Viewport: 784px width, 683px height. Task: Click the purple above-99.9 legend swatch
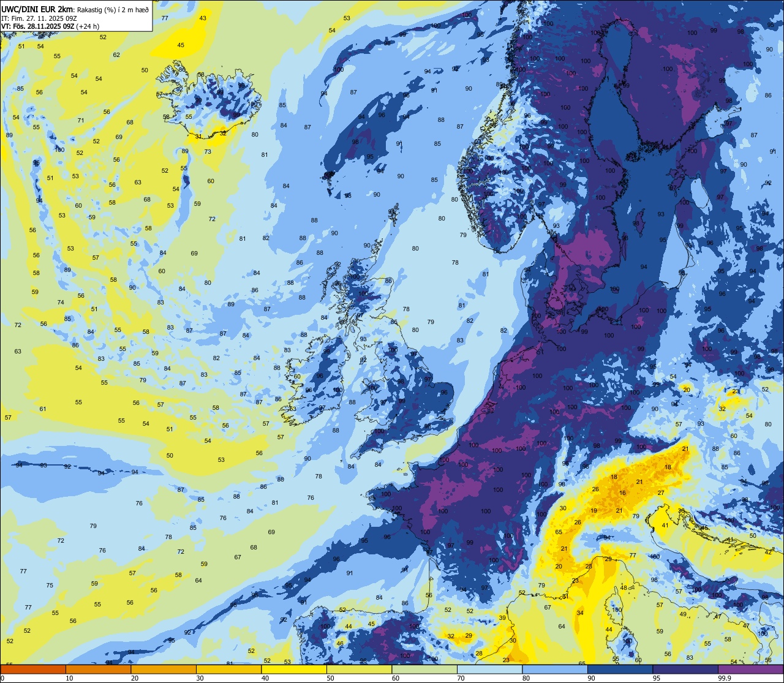pos(750,669)
